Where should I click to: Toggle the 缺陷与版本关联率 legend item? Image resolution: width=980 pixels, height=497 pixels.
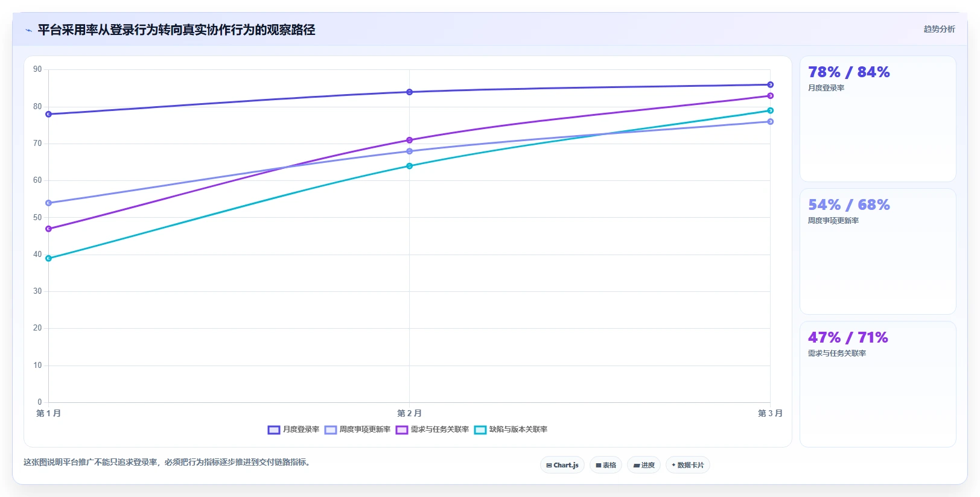coord(511,429)
